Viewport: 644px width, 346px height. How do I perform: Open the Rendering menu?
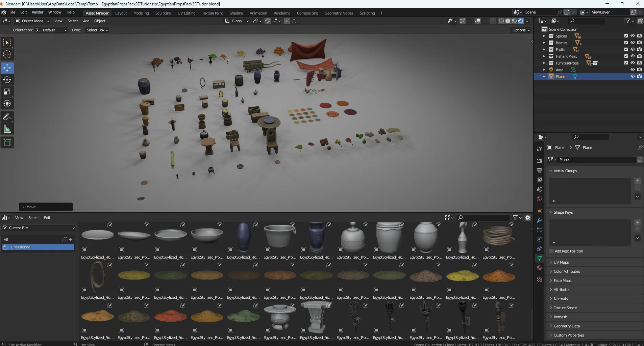[x=282, y=13]
